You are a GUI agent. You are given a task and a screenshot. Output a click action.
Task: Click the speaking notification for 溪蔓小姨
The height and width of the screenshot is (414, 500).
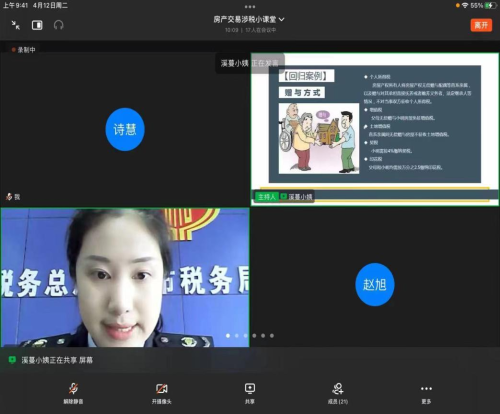pos(250,63)
